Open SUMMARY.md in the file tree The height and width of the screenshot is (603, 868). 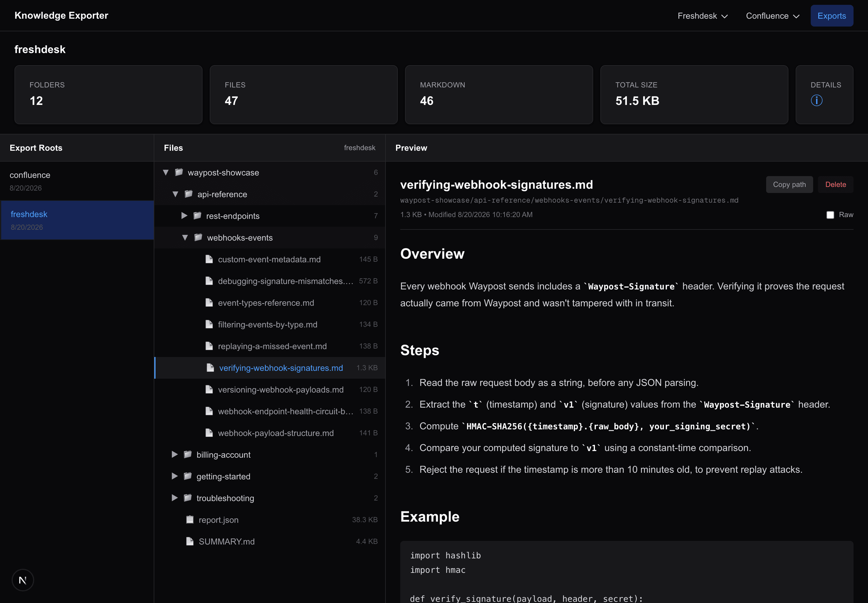(x=269, y=541)
